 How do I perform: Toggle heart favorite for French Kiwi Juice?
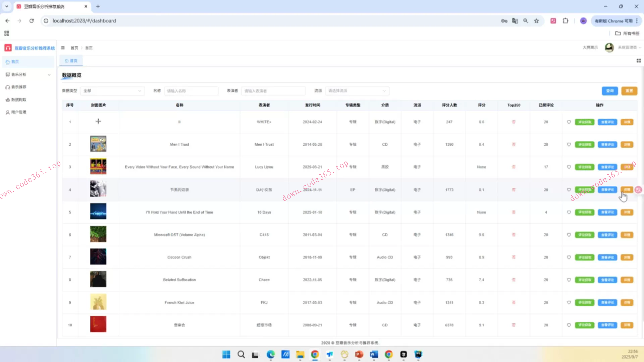click(569, 302)
